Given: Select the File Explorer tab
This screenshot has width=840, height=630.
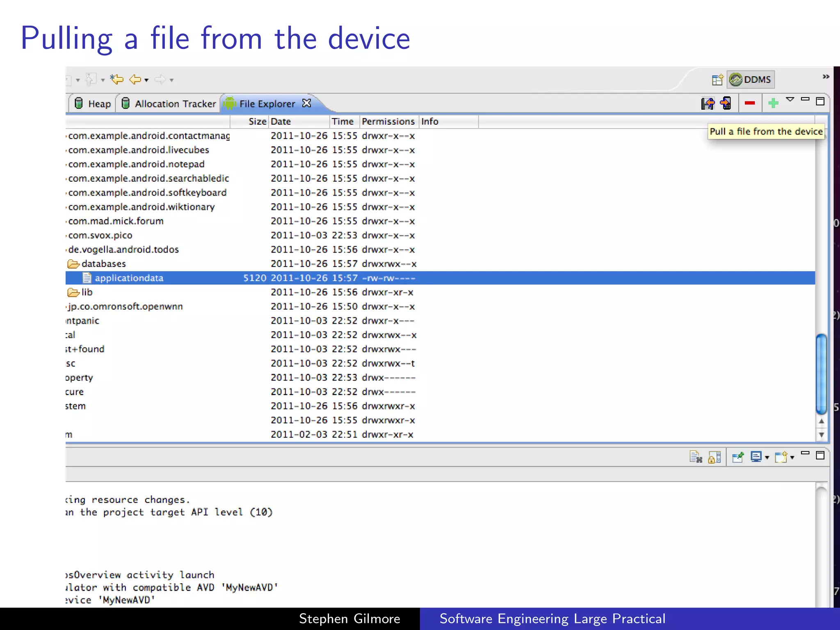Looking at the screenshot, I should [x=267, y=104].
